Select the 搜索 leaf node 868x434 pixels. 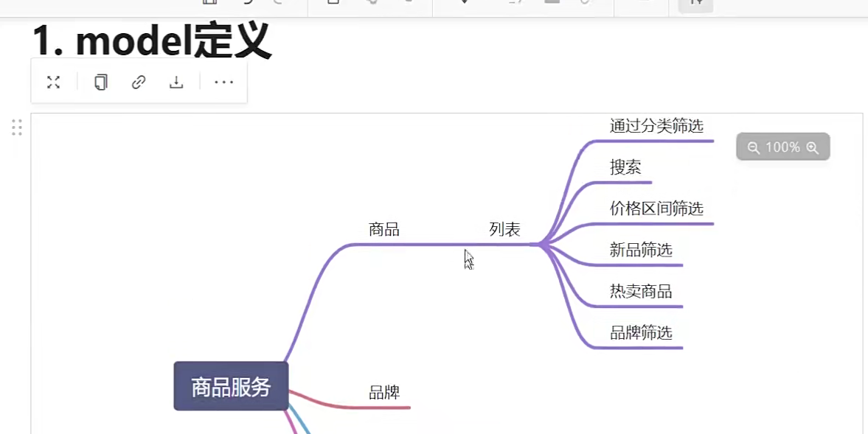pyautogui.click(x=625, y=167)
